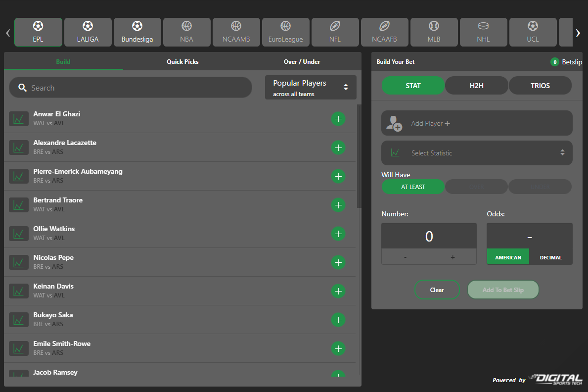
Task: Open the Add Player selector
Action: coord(477,123)
